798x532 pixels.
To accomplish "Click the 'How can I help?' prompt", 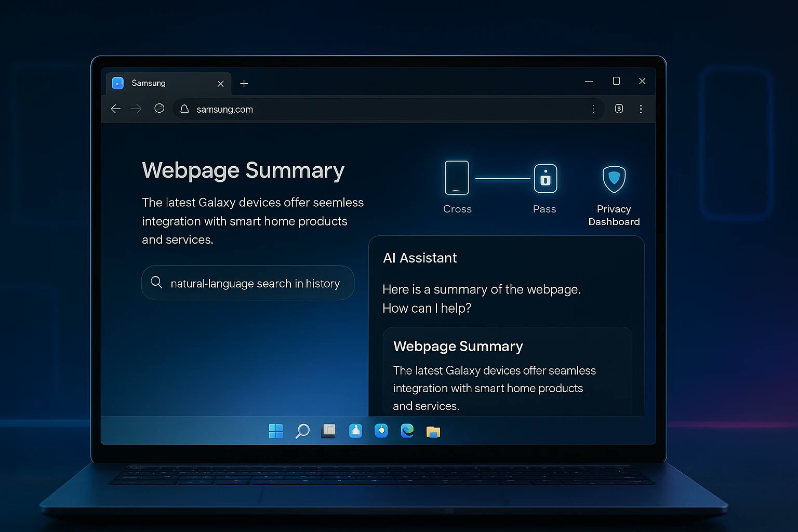I will 427,308.
